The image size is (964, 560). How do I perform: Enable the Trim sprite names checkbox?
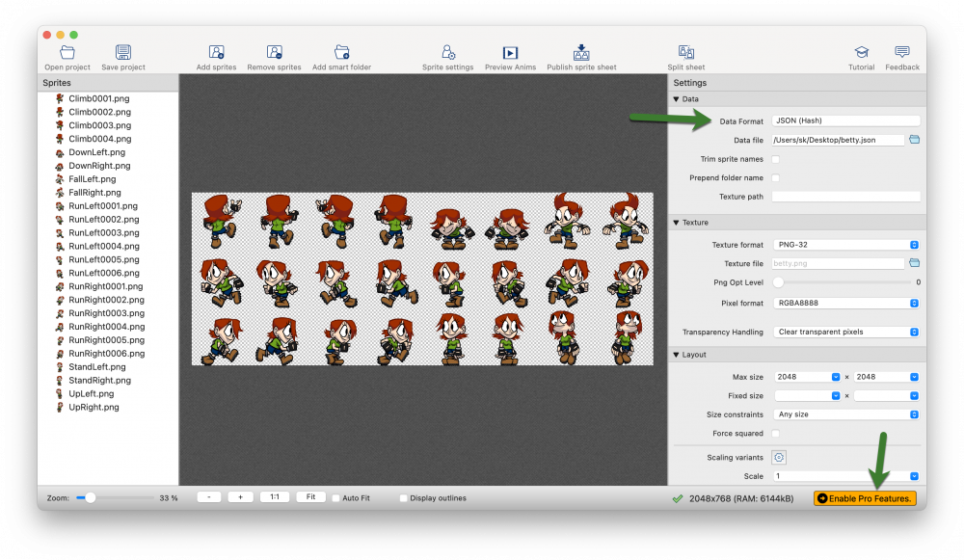(x=776, y=159)
